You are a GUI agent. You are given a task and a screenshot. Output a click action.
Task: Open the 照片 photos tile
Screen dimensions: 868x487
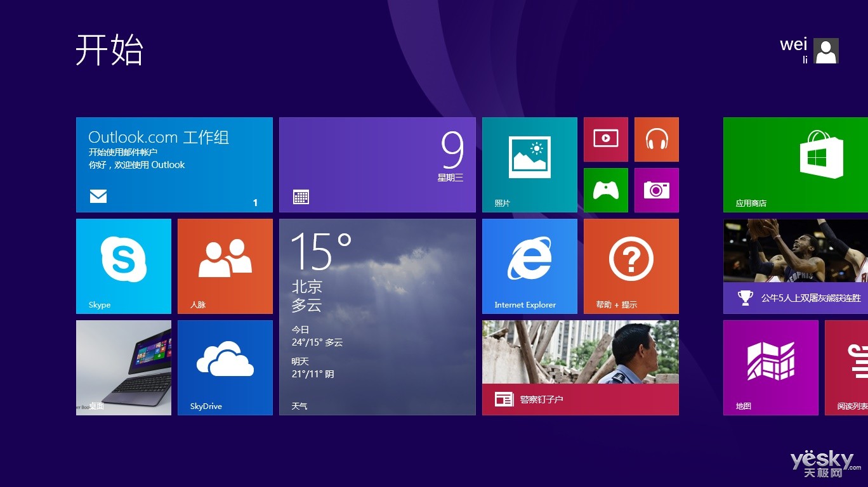coord(530,165)
